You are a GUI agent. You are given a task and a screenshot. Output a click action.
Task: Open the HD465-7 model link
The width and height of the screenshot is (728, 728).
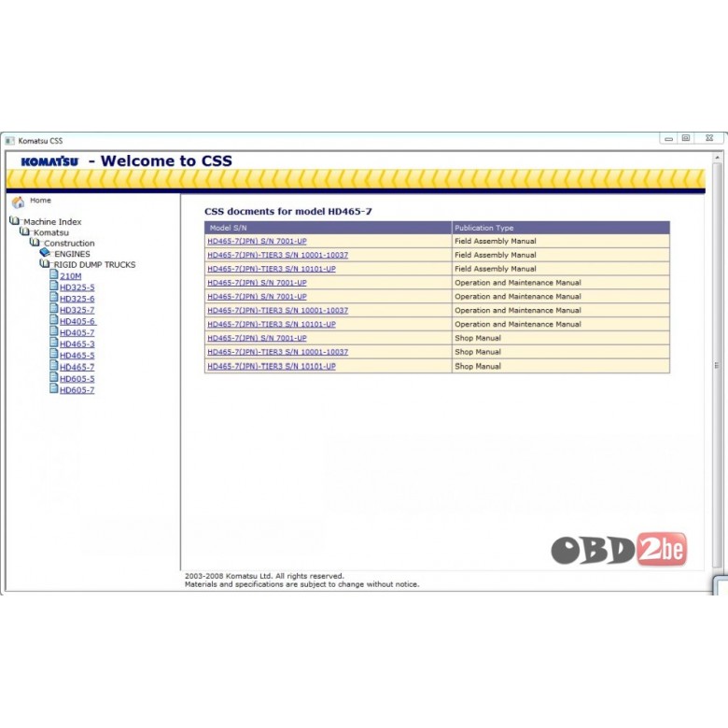[x=77, y=367]
